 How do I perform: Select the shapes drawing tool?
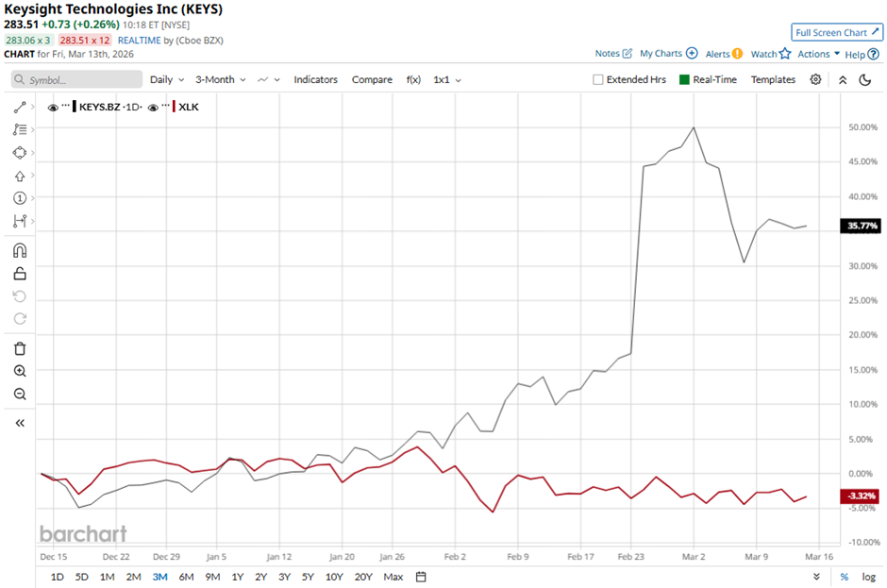[x=20, y=153]
